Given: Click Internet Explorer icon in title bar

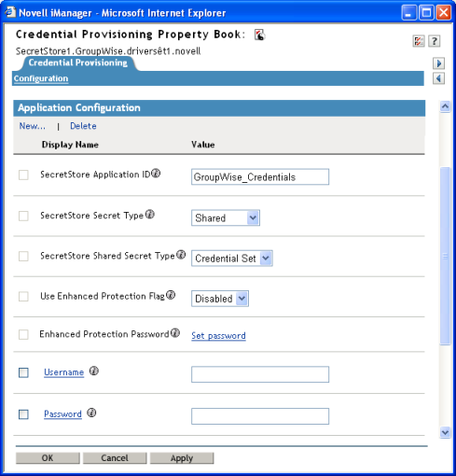Looking at the screenshot, I should point(10,12).
